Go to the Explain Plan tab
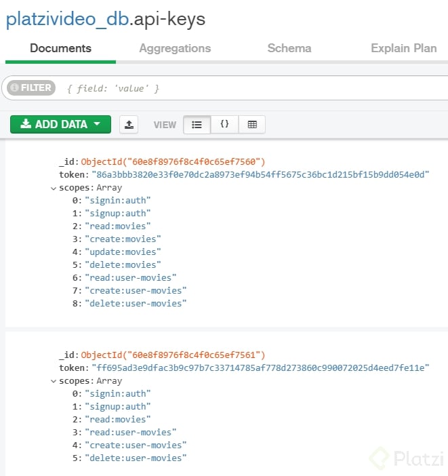 tap(404, 48)
